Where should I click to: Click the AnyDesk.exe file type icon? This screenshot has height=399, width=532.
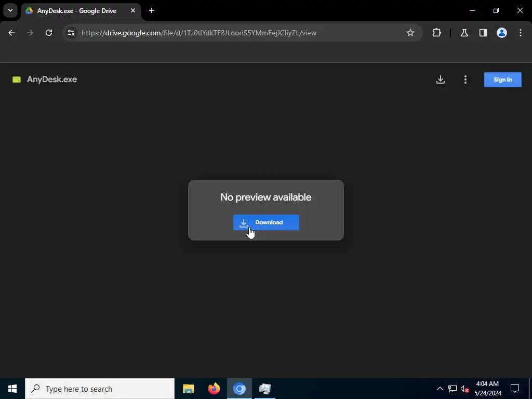(17, 79)
